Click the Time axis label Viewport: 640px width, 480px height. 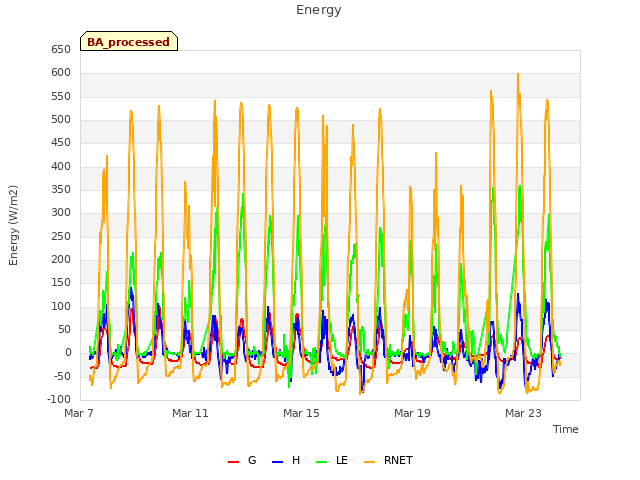565,429
